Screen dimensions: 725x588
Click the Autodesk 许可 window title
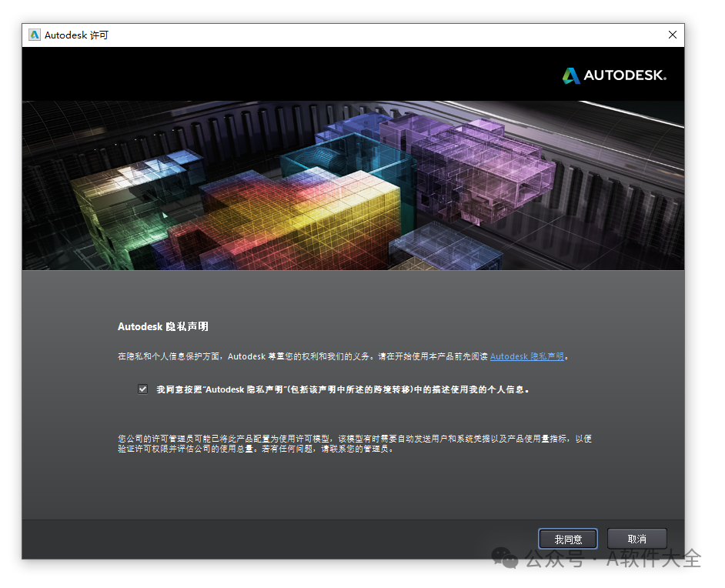point(76,35)
